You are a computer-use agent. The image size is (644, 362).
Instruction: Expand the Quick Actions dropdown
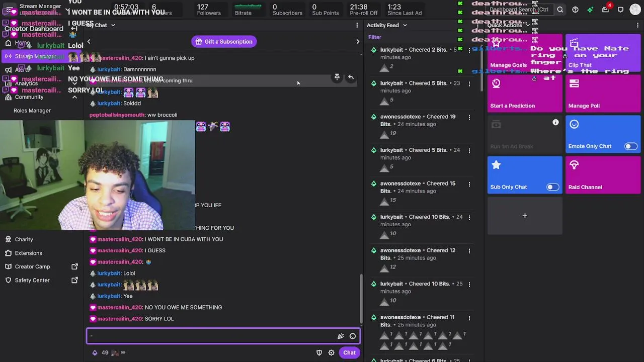click(x=528, y=25)
